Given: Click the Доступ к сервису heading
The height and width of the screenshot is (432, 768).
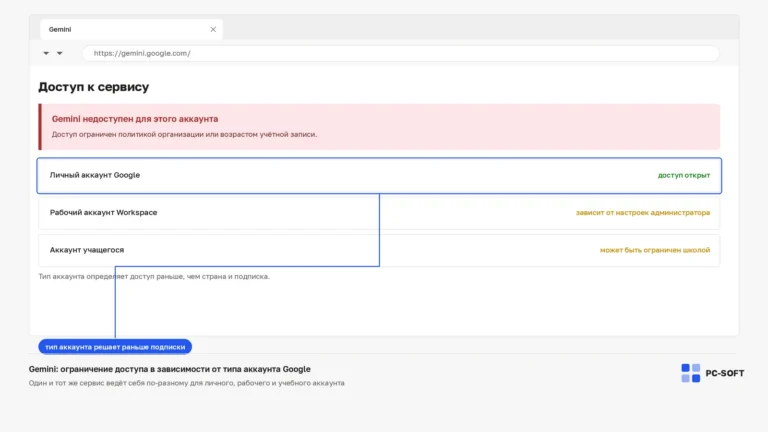Looking at the screenshot, I should point(94,87).
